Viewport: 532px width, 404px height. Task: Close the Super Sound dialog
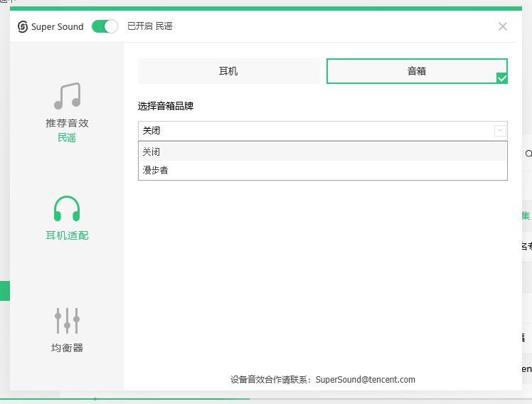tap(503, 26)
